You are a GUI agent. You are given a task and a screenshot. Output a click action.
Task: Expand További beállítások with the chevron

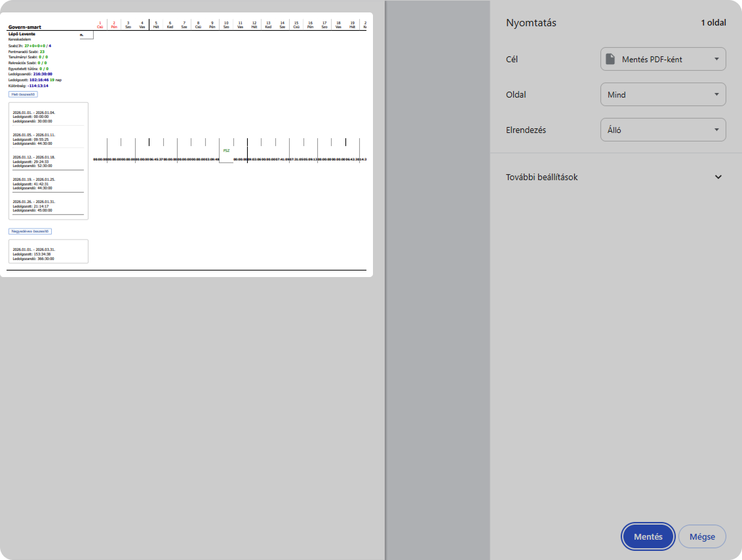pyautogui.click(x=718, y=177)
